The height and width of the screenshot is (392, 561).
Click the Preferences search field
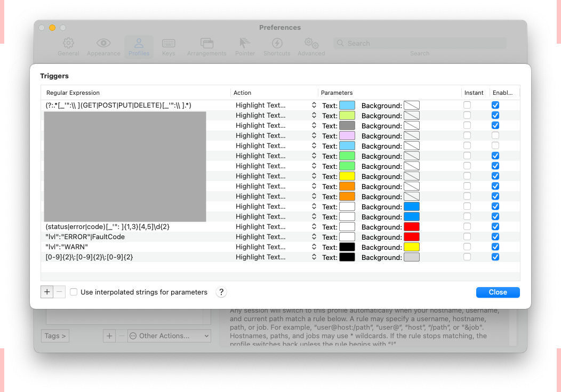point(420,43)
